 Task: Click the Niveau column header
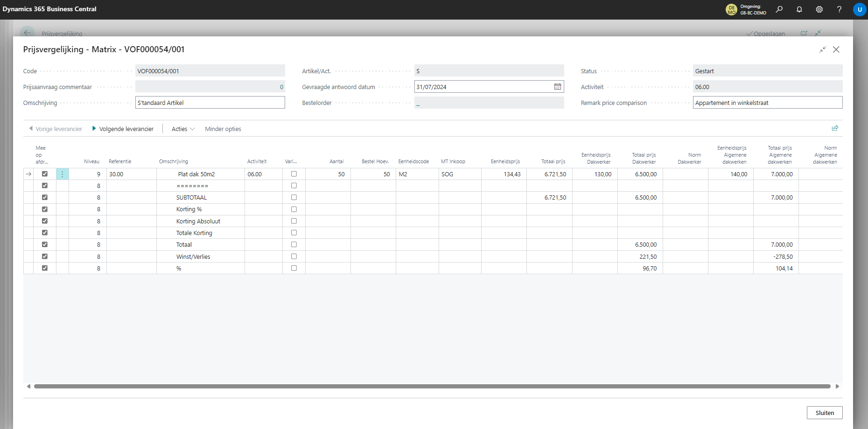click(x=91, y=161)
